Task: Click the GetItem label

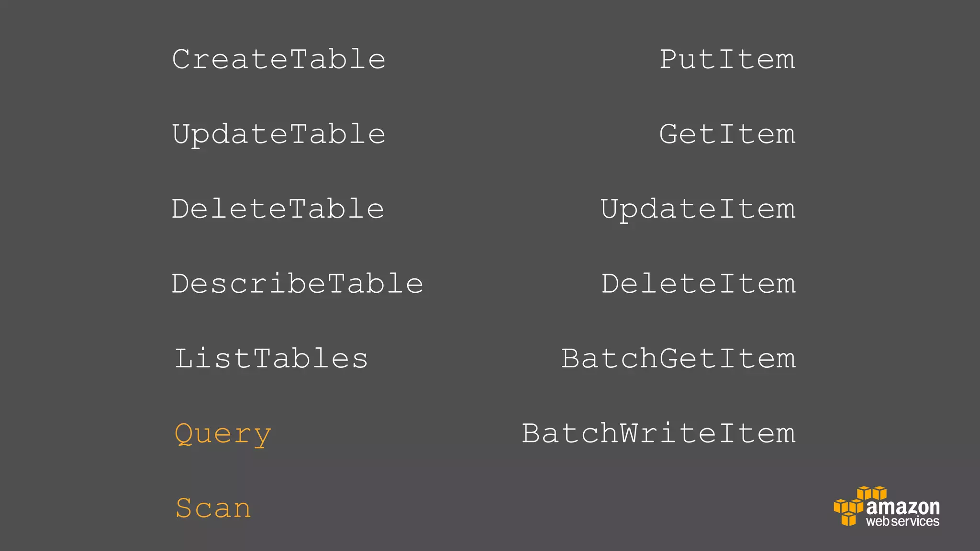Action: pos(727,134)
